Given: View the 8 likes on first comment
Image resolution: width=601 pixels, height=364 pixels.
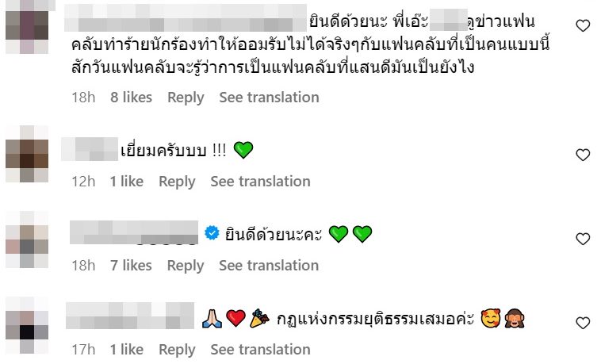Looking at the screenshot, I should click(131, 98).
